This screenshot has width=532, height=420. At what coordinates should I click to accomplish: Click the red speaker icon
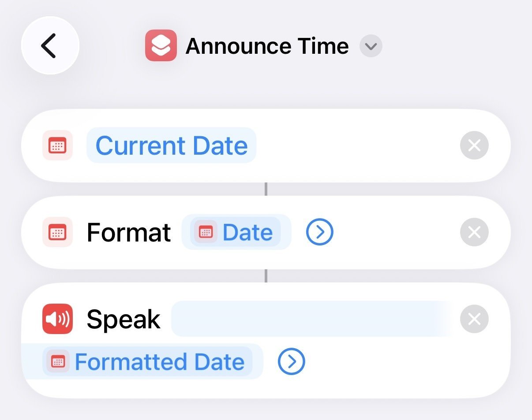tap(58, 319)
